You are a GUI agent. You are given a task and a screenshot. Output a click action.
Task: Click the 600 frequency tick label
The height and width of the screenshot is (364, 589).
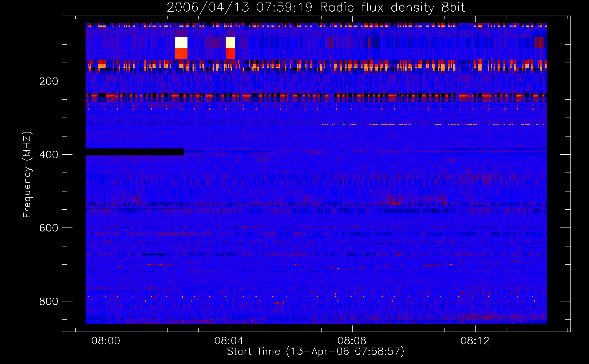tap(49, 228)
